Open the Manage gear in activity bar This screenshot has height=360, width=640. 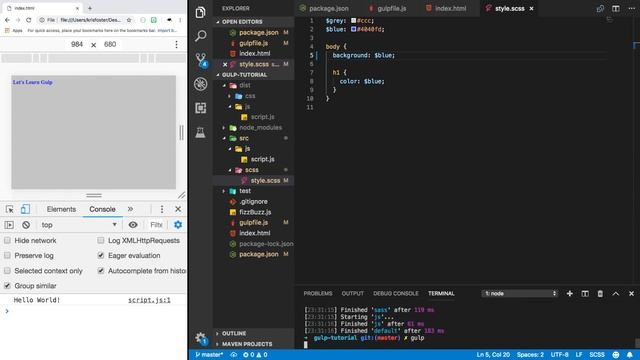coord(201,338)
